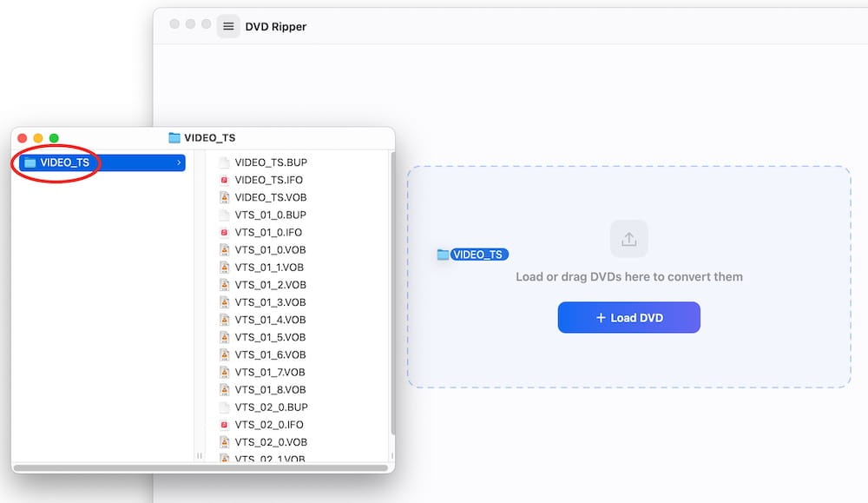Expand the VIDEO_TS folder chevron

(x=179, y=162)
